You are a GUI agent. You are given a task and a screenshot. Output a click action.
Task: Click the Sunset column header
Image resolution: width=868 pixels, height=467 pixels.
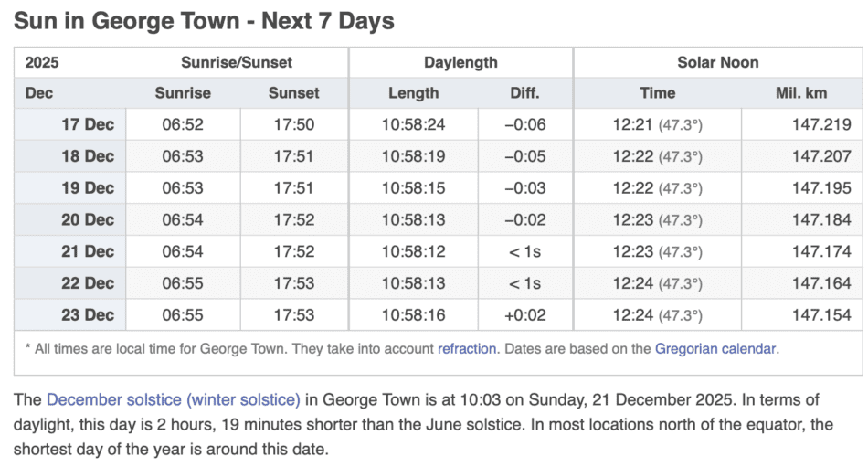294,93
